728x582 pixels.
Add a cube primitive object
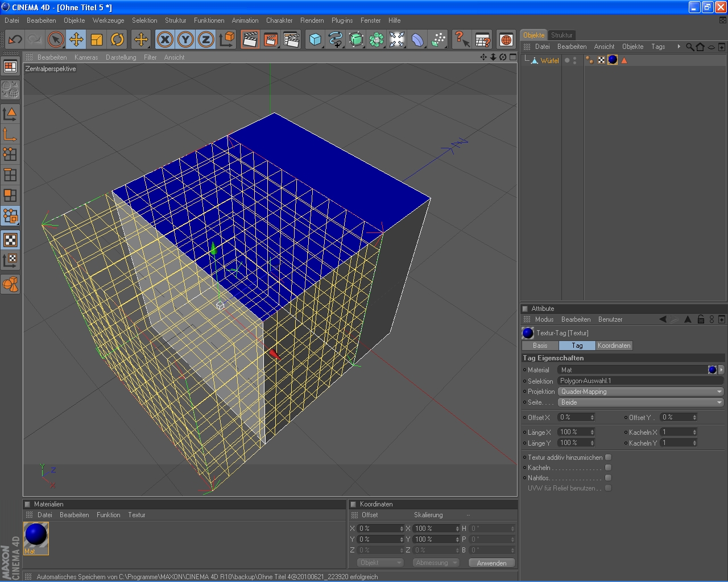[x=315, y=39]
